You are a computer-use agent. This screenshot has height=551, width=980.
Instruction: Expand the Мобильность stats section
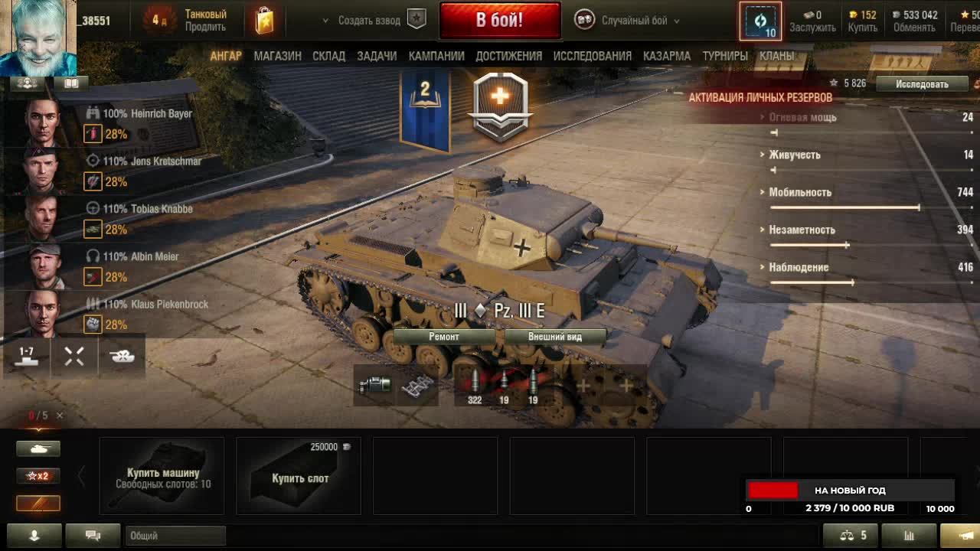point(800,192)
